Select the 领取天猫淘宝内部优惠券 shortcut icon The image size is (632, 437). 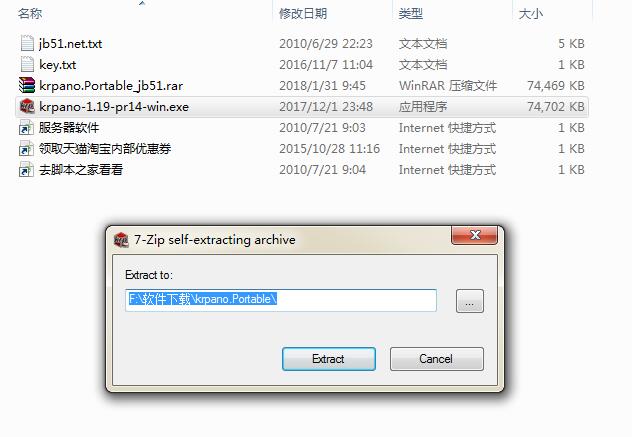coord(26,149)
